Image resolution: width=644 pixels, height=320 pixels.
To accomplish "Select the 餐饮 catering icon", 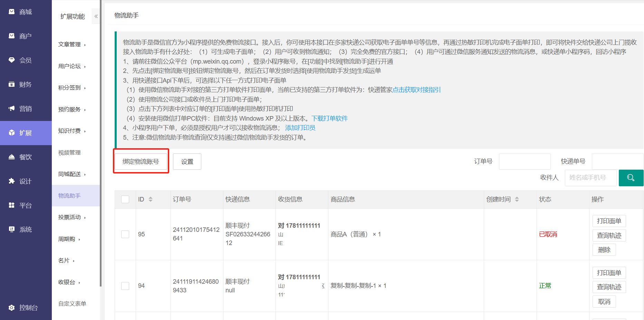I will pos(12,157).
